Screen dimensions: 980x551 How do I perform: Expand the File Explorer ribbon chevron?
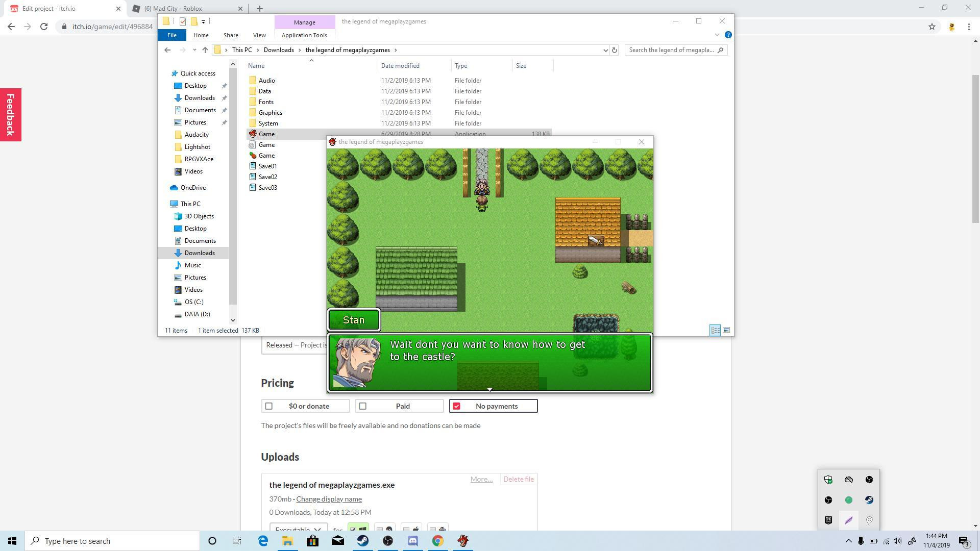(x=717, y=35)
